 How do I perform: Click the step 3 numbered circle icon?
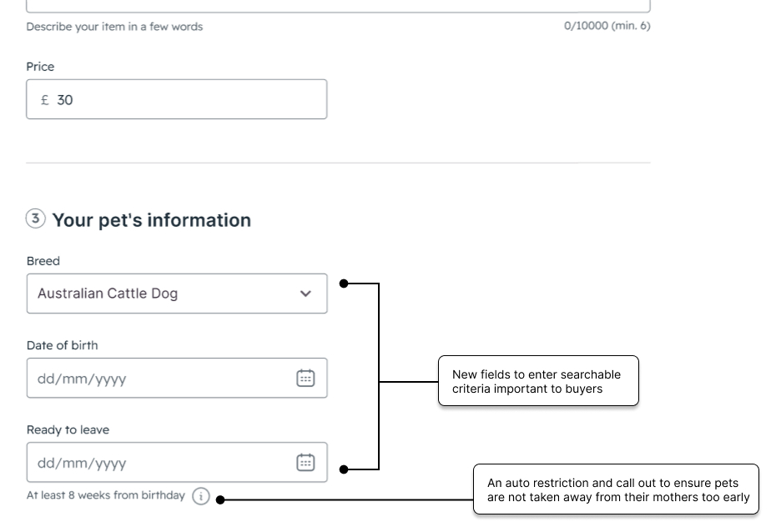35,219
